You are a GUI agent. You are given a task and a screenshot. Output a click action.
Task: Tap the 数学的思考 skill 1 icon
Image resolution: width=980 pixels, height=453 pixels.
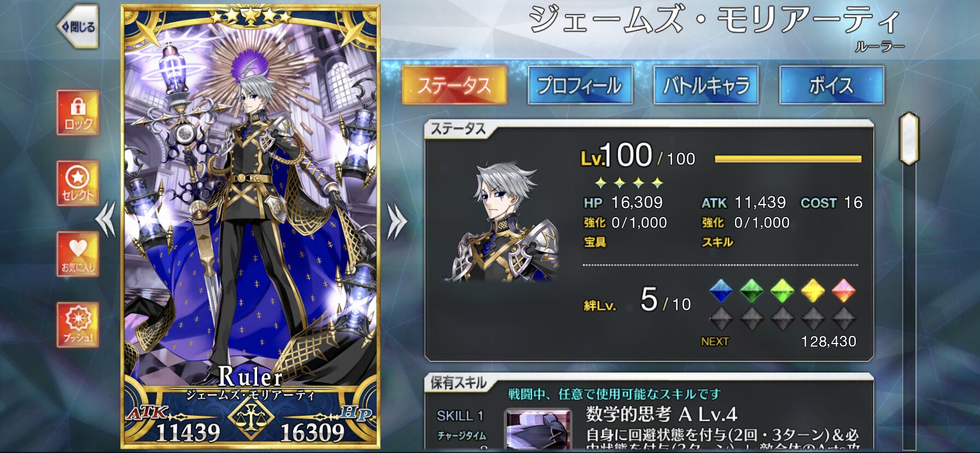(x=538, y=430)
